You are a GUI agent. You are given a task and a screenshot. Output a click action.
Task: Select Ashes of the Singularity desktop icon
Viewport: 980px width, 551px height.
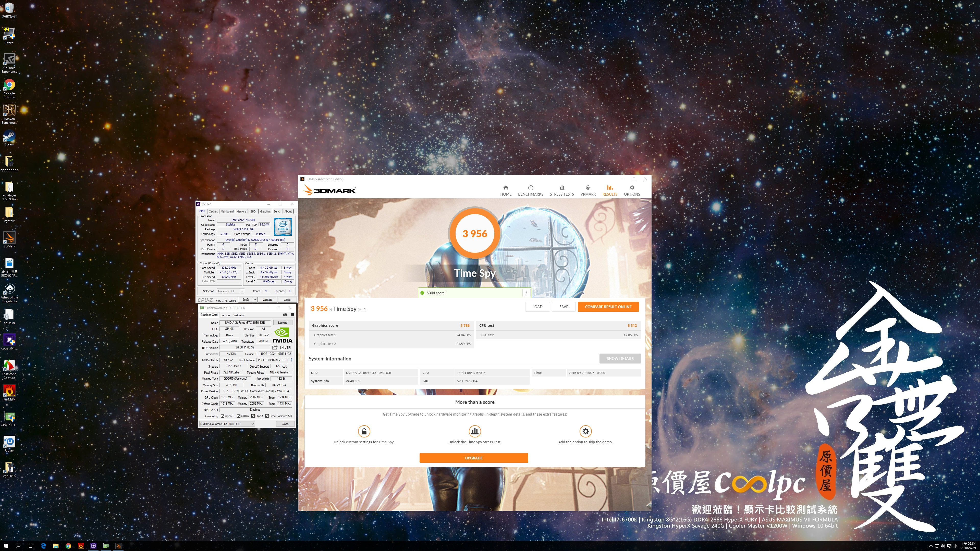9,293
